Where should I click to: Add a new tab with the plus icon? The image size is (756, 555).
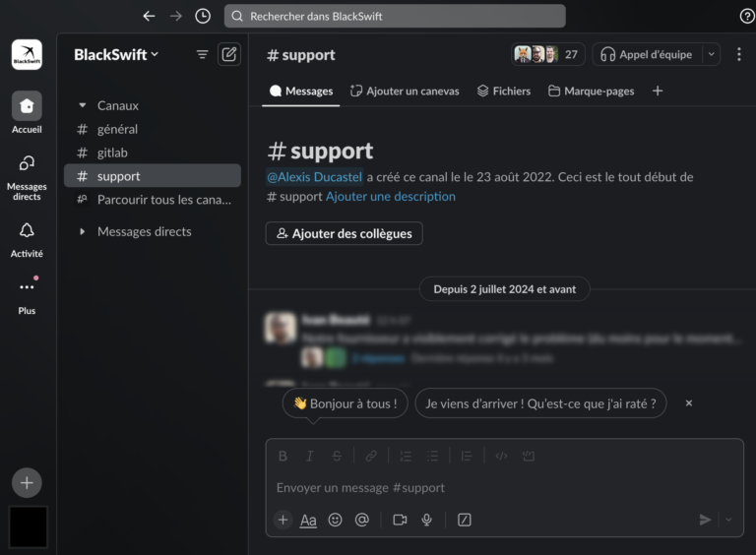[x=658, y=92]
